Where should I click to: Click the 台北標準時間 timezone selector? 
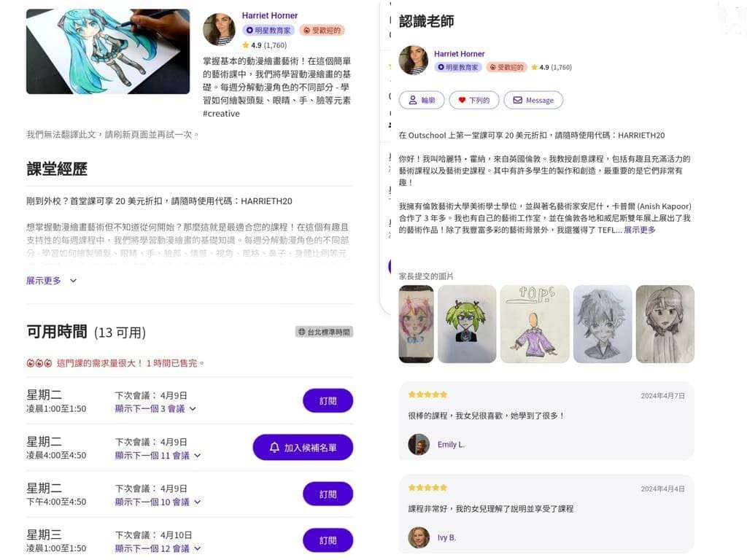tap(324, 332)
